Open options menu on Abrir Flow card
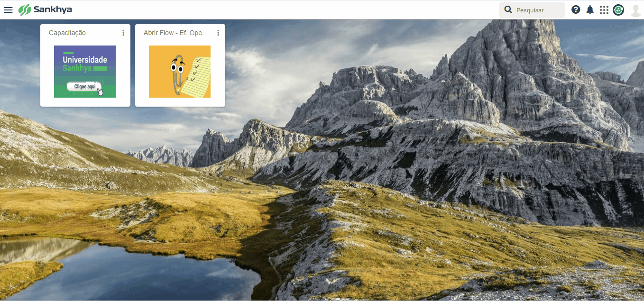This screenshot has width=644, height=301. pyautogui.click(x=218, y=33)
